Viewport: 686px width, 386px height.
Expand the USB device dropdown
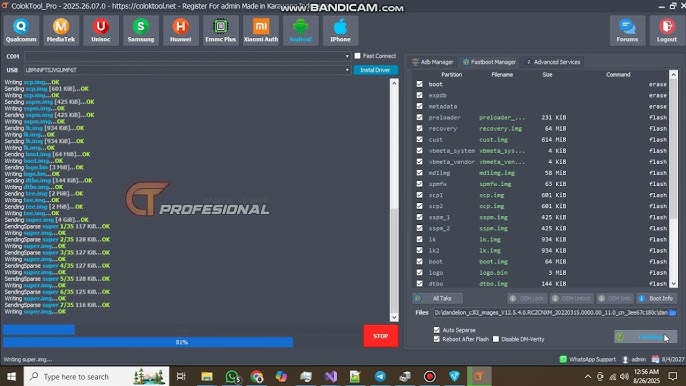coord(347,70)
